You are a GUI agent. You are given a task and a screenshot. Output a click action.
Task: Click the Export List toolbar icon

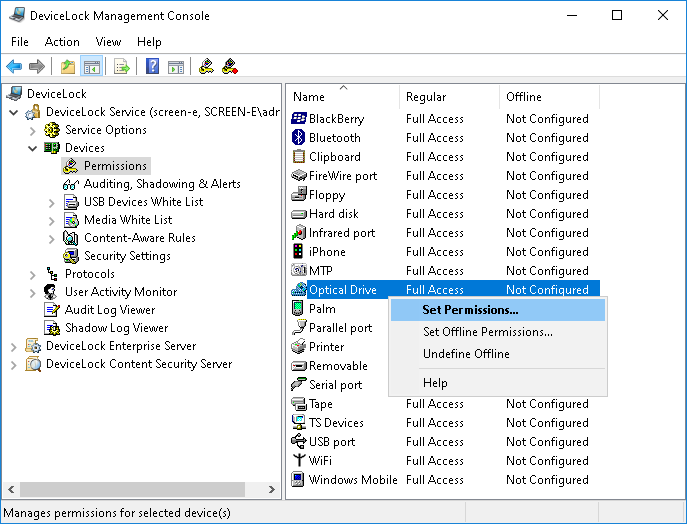click(122, 67)
